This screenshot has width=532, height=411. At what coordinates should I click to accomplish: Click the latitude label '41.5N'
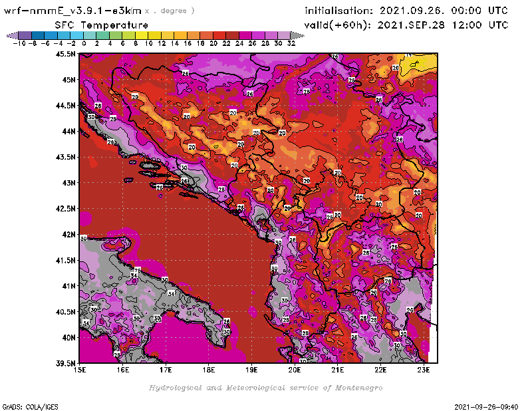65,260
